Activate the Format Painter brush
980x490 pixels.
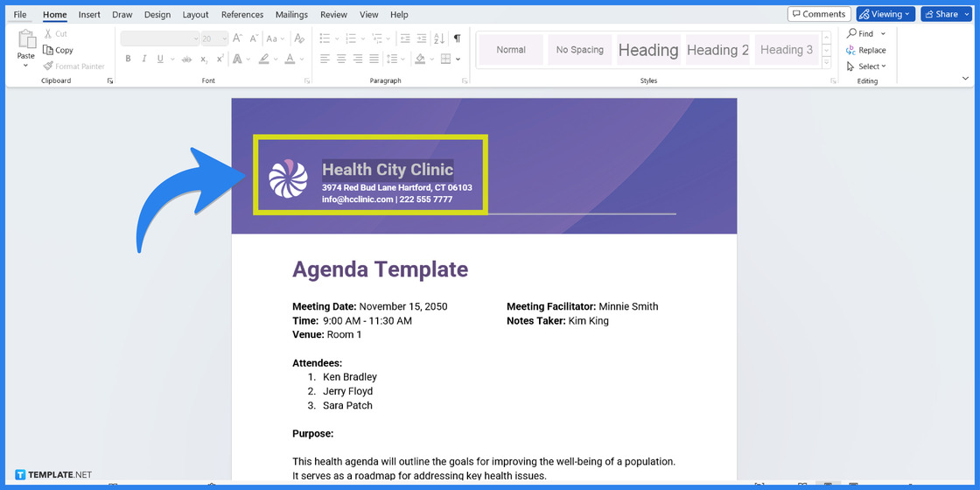click(x=73, y=66)
